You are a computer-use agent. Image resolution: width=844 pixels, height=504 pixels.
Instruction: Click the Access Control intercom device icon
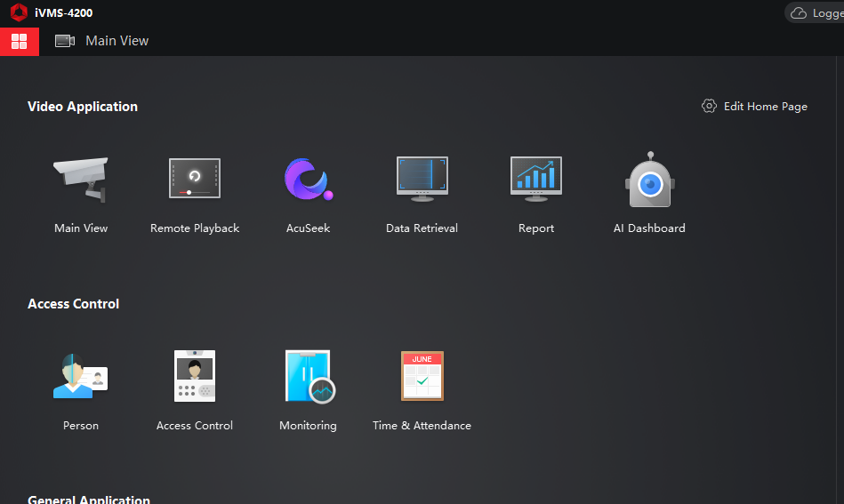(x=195, y=376)
